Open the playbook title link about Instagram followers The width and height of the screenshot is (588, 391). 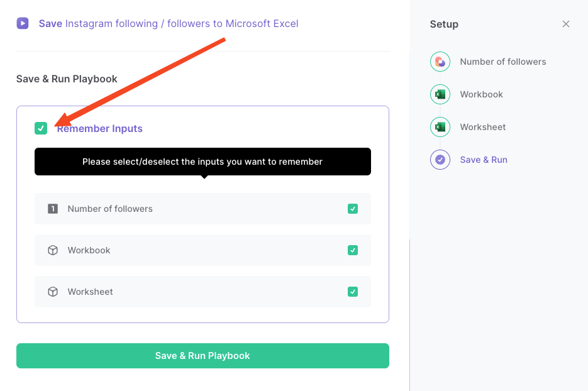click(x=169, y=24)
